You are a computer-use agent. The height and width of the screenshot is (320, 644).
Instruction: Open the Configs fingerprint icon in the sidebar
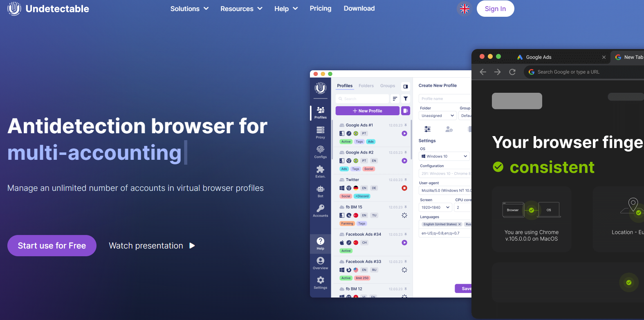[321, 152]
